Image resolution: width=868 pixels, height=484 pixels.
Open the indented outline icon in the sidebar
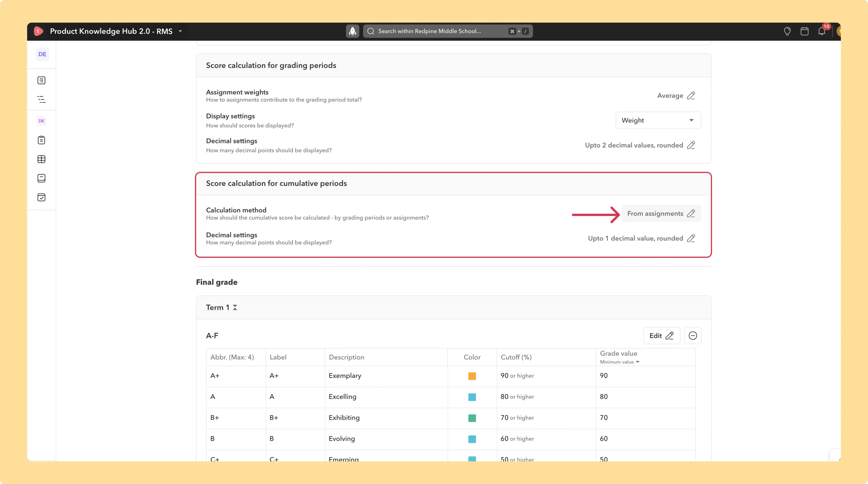click(41, 99)
